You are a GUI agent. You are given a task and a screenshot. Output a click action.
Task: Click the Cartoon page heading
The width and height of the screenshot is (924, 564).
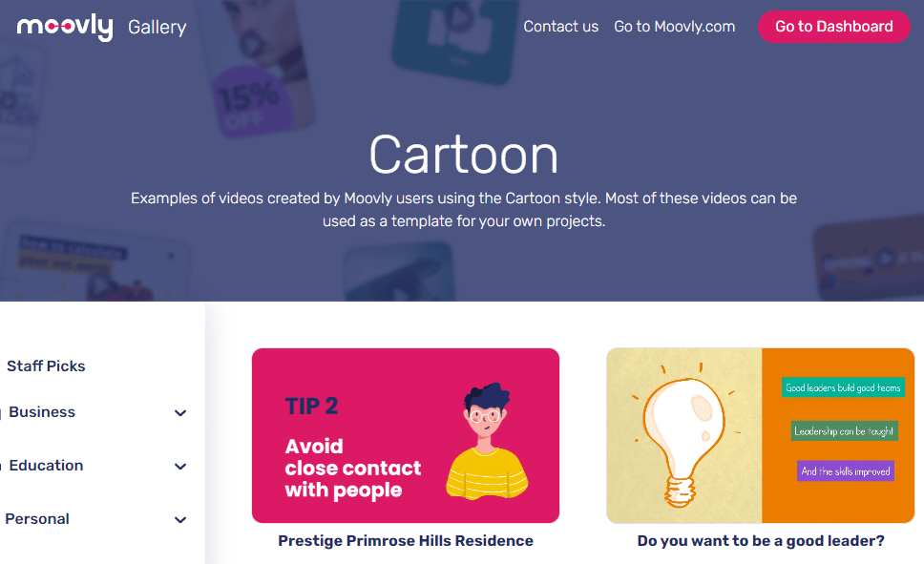tap(463, 155)
